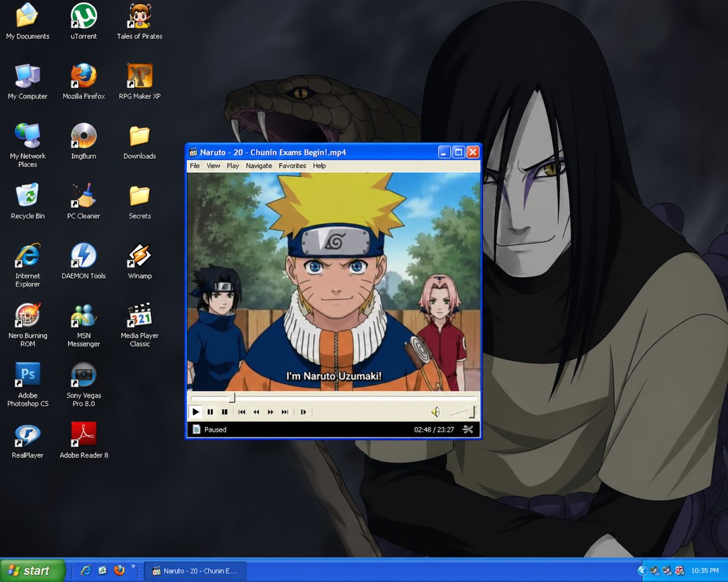Click the scissors icon in the status bar
The height and width of the screenshot is (582, 728).
click(x=468, y=429)
